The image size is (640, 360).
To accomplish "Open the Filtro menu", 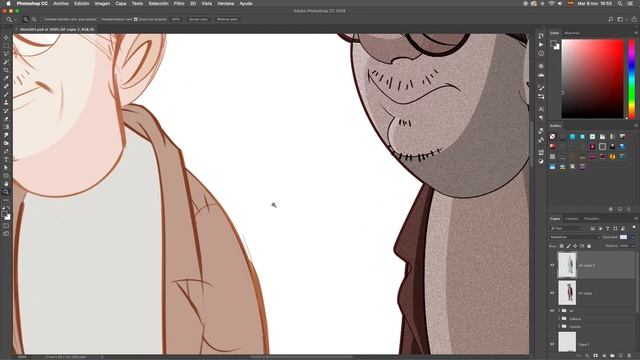I will pyautogui.click(x=179, y=3).
